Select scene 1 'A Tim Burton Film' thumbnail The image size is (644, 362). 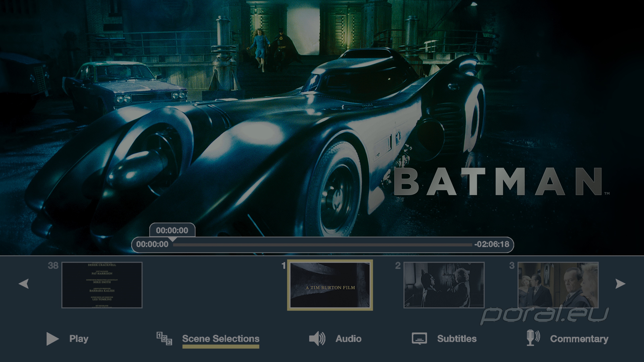point(330,285)
